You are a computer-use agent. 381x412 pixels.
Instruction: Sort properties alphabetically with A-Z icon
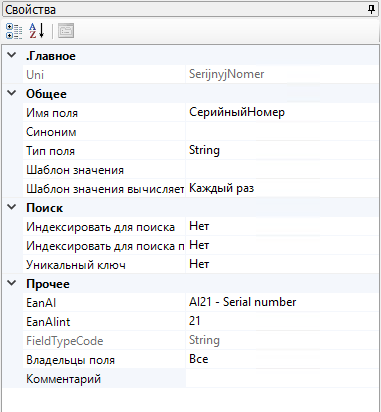(x=36, y=31)
